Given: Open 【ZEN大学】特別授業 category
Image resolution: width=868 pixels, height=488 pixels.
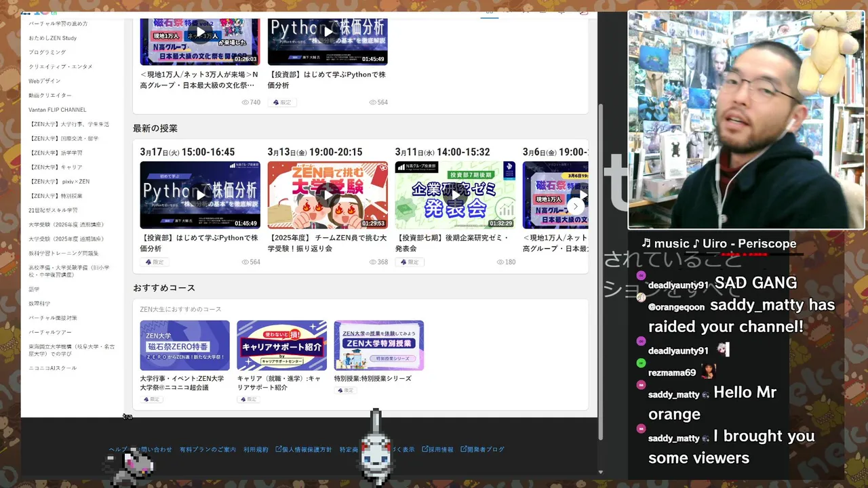Looking at the screenshot, I should 56,196.
